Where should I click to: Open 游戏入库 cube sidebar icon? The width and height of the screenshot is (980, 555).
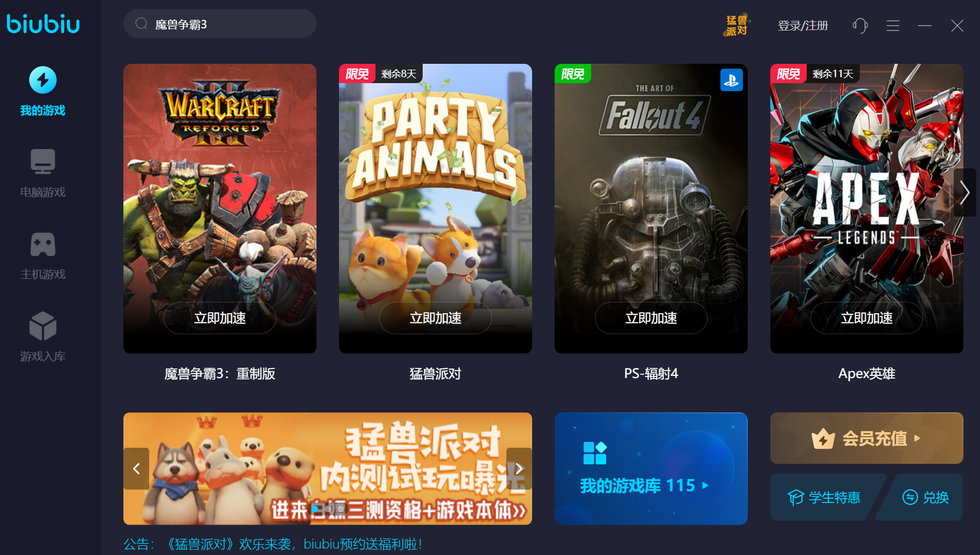(43, 326)
